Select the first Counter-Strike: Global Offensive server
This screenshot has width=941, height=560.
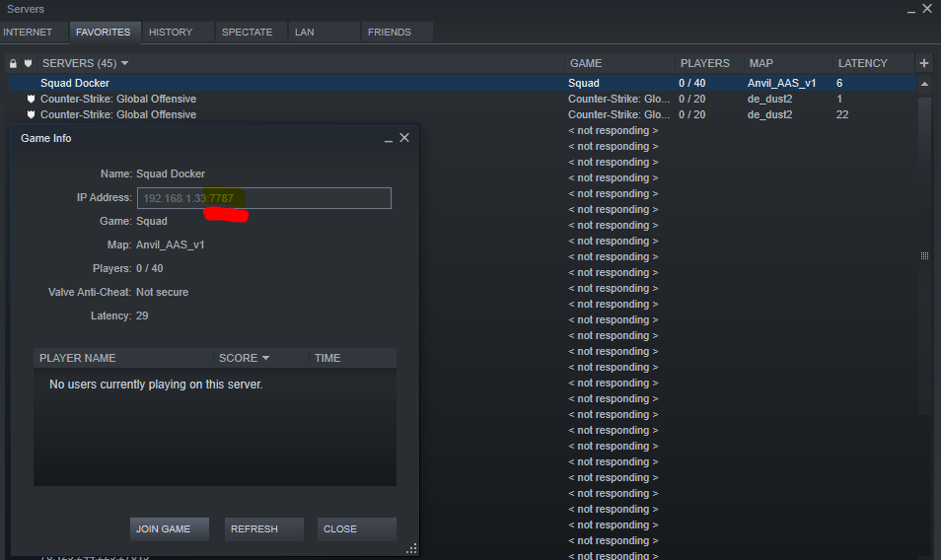(x=462, y=99)
